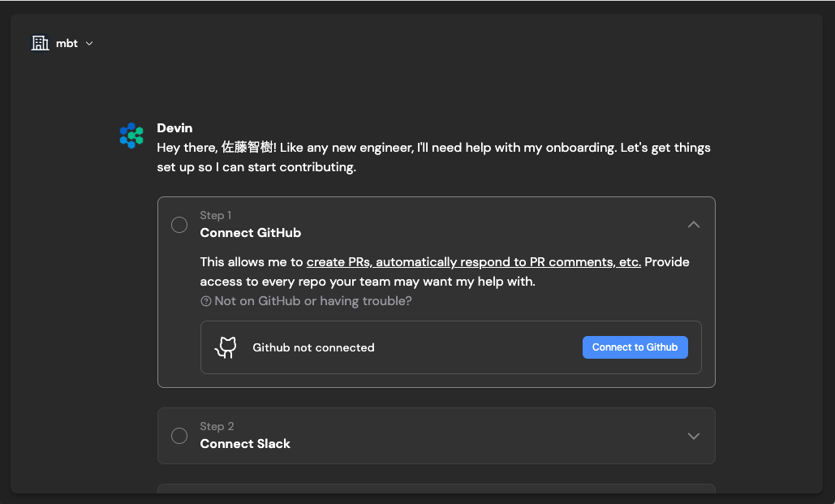Click the Github not connected status text
Screen dimensions: 835x504
[x=313, y=348]
